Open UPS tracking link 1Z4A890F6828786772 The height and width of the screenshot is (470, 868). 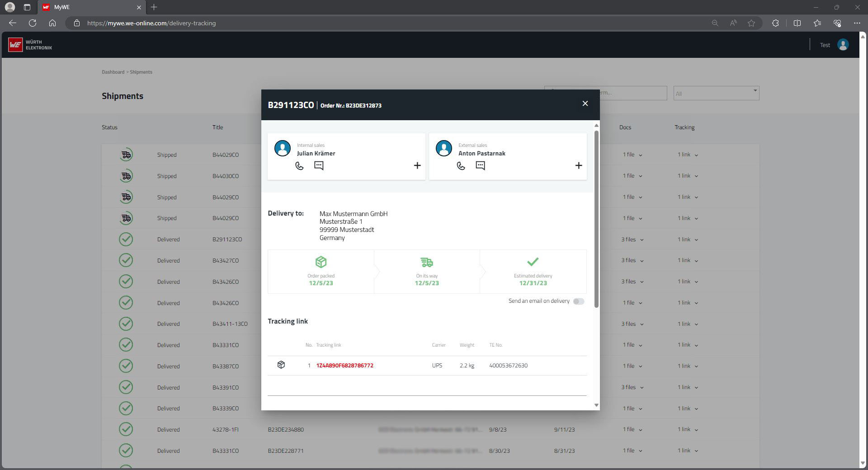(344, 366)
